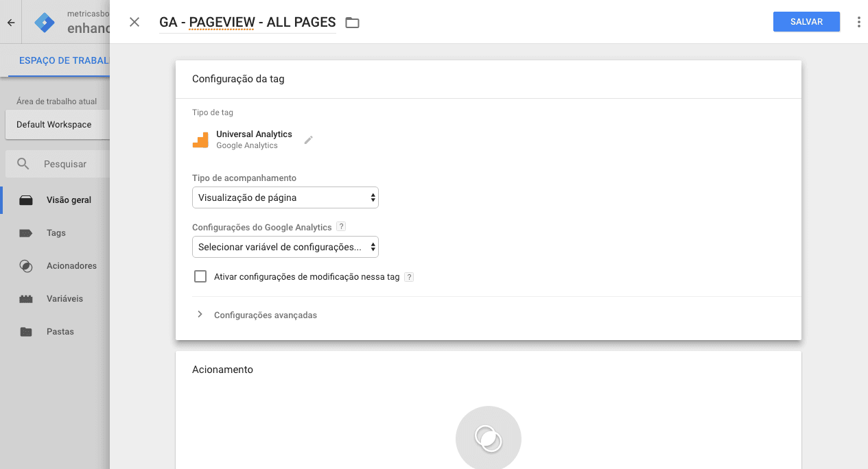This screenshot has height=469, width=868.
Task: Edit the GA - PAGEVIEW - ALL PAGES title
Action: [x=246, y=22]
